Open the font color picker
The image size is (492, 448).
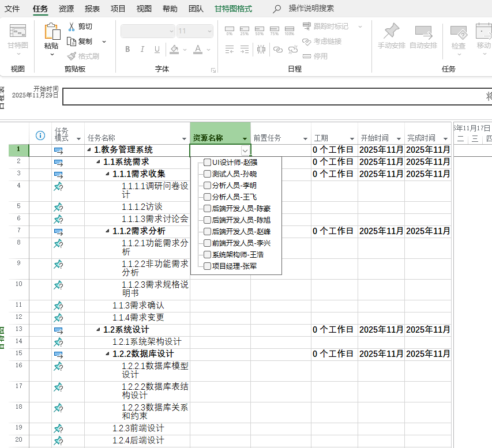click(209, 50)
